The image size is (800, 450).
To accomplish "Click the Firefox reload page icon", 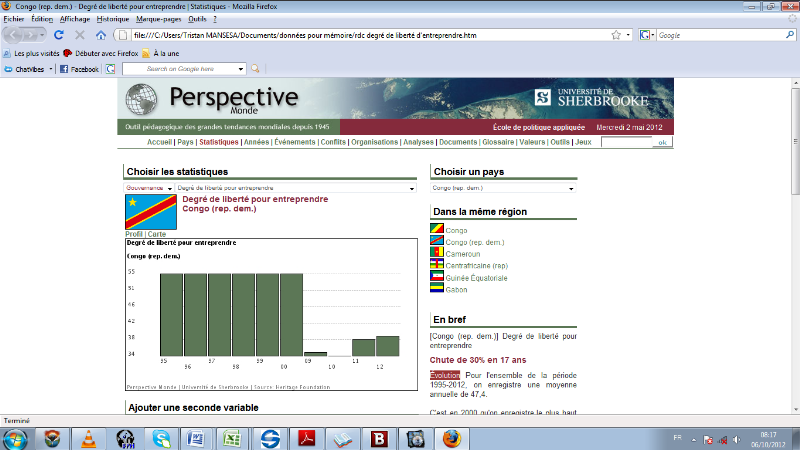I will pos(59,35).
